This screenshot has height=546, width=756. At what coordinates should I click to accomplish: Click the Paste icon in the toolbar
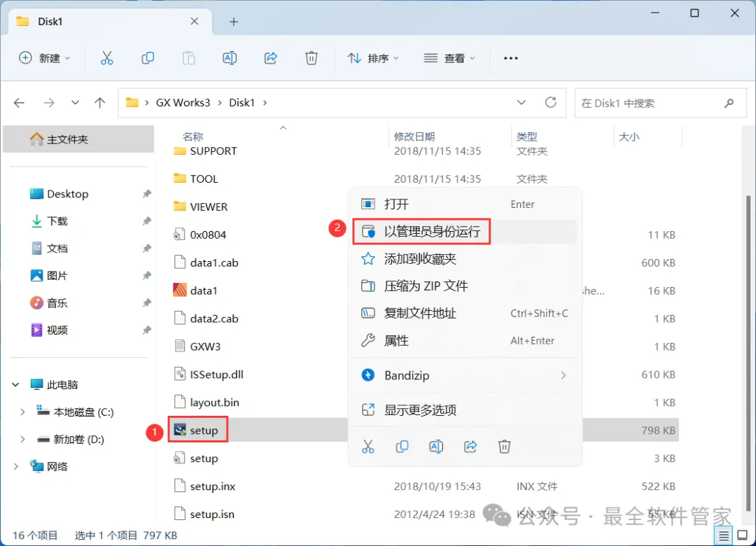[x=188, y=58]
